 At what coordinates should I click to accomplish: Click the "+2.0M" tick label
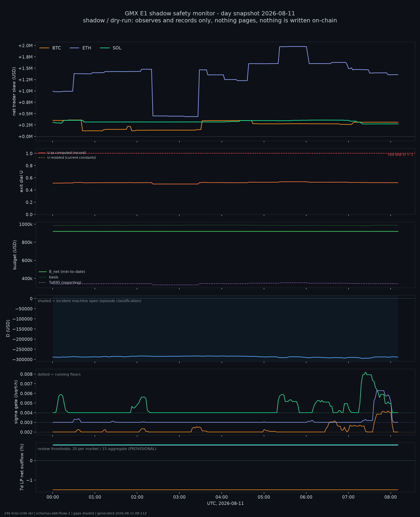(x=25, y=46)
